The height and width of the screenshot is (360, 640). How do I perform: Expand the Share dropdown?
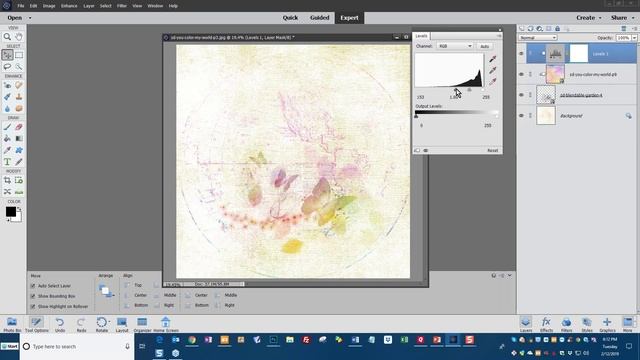coord(633,18)
